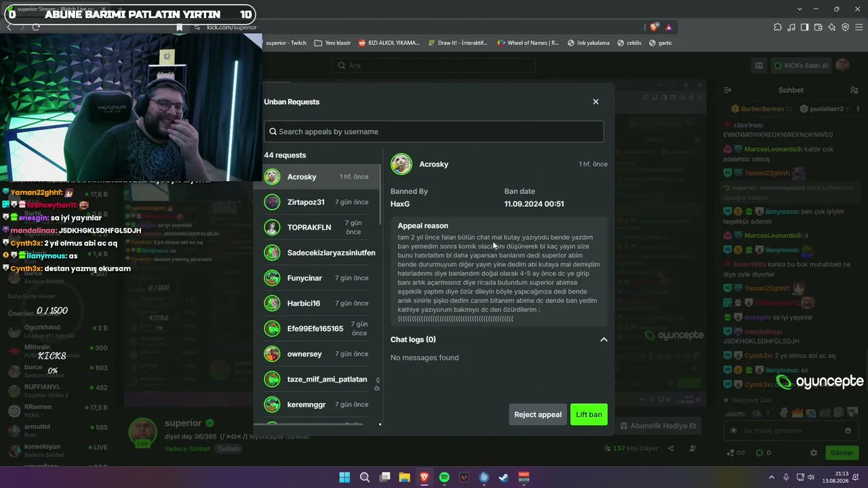
Task: Open Harbici16's appeal
Action: pyautogui.click(x=318, y=303)
